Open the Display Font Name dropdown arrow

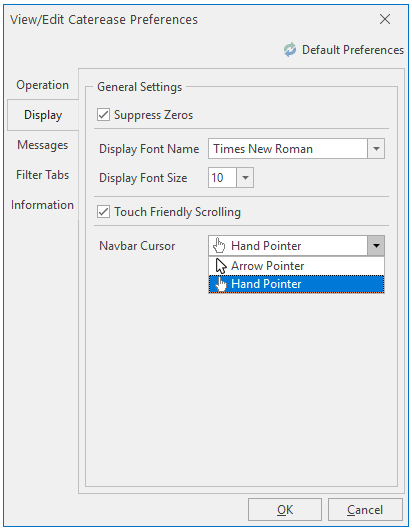coord(376,149)
